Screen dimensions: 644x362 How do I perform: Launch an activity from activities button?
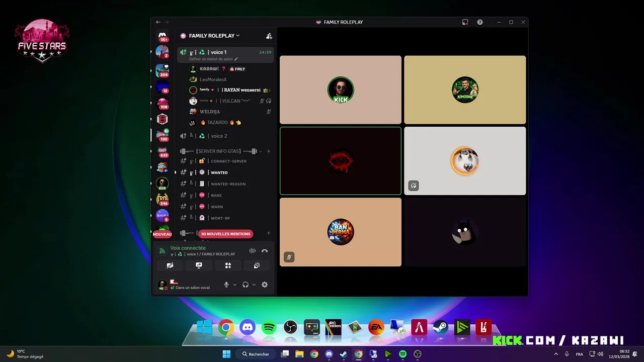(x=228, y=265)
